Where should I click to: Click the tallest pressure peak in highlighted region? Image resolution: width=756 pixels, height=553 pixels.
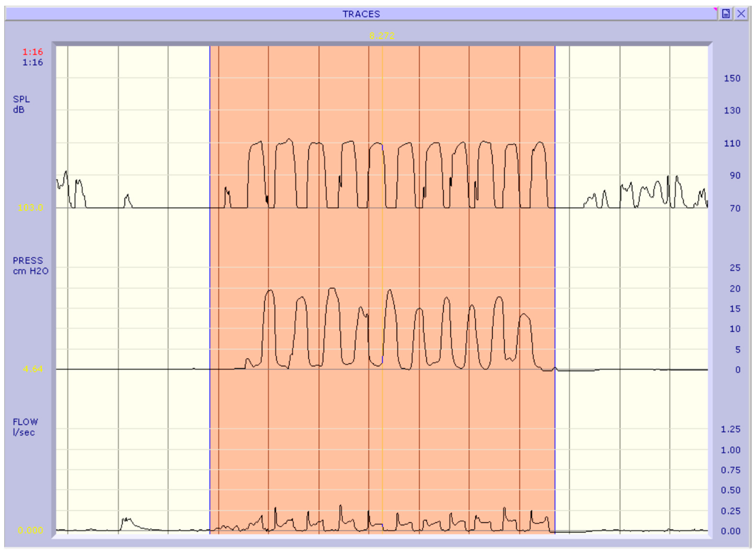(332, 288)
